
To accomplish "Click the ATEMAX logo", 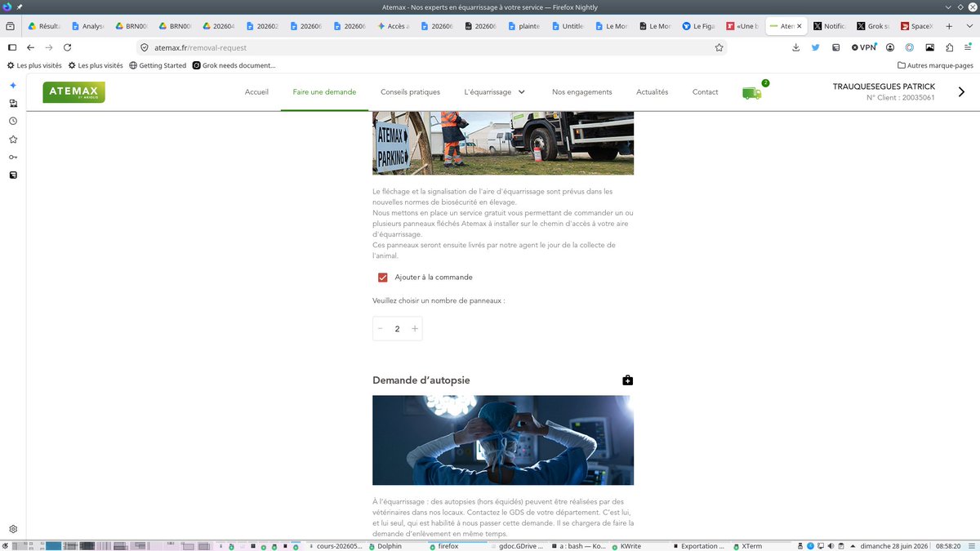I will click(74, 92).
